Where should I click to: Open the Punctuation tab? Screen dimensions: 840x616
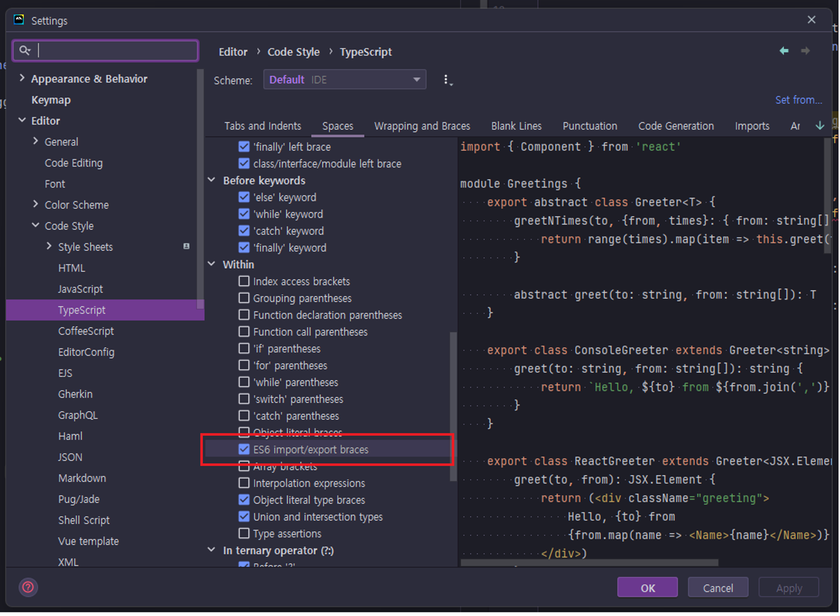[x=589, y=126]
